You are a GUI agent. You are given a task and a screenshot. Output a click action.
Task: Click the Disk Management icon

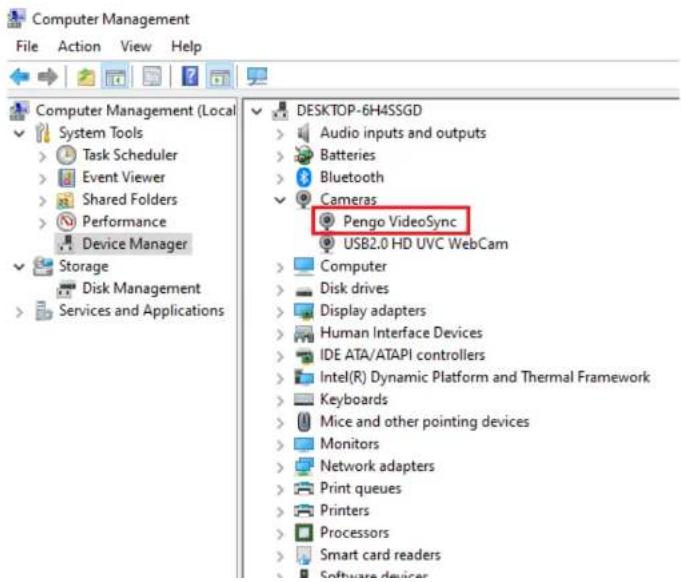click(66, 289)
